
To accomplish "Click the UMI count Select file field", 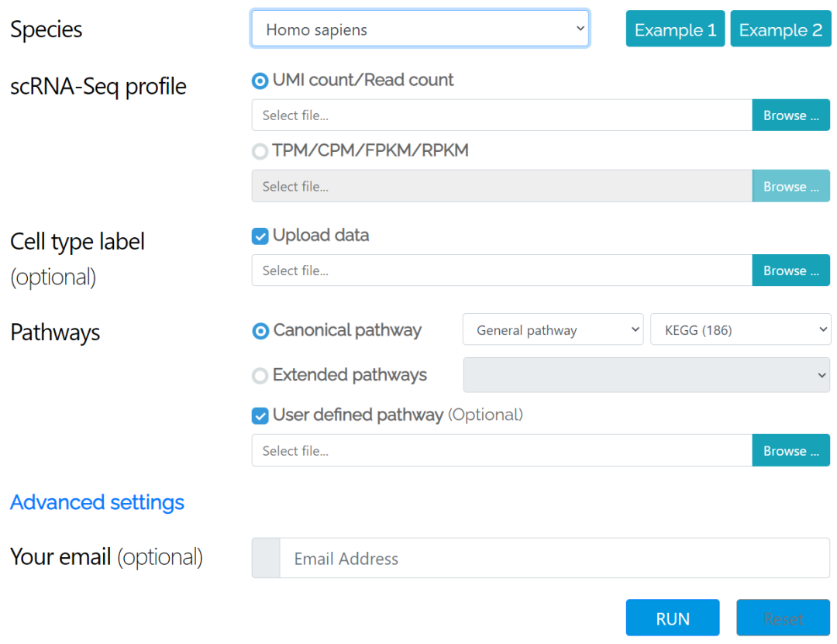I will coord(501,115).
